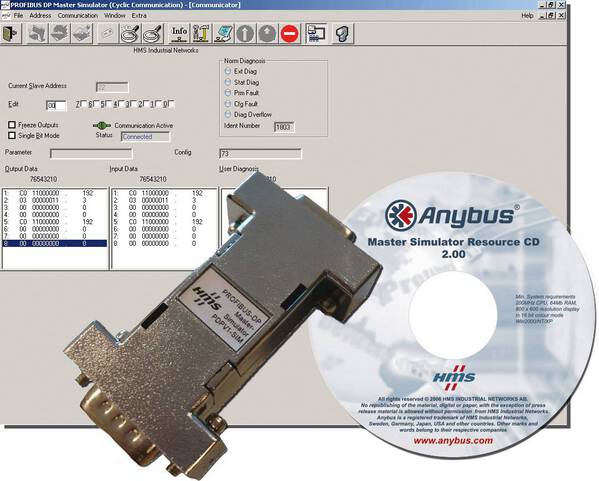Click the Ident Number field

click(x=284, y=127)
